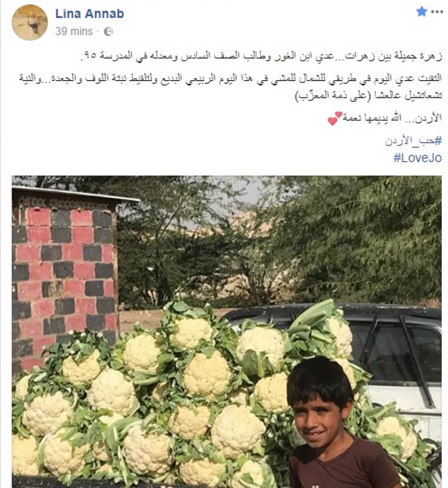Visit the Lina Annab profile name link
This screenshot has height=488, width=448.
coord(90,13)
